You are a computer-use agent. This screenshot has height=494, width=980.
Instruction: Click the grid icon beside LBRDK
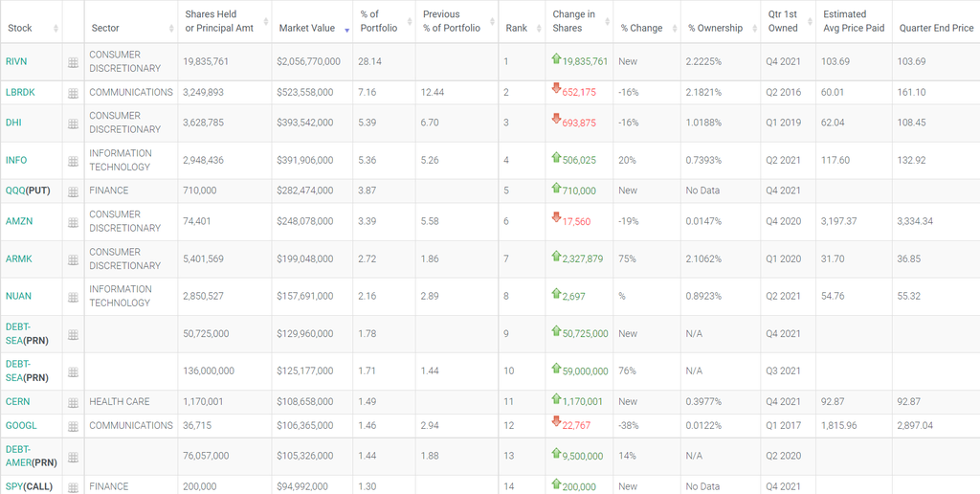click(x=73, y=93)
